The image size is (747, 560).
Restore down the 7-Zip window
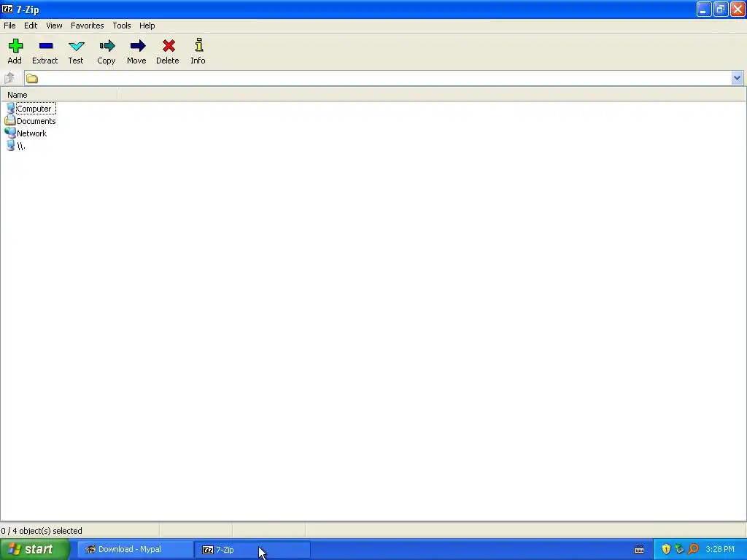[x=721, y=9]
